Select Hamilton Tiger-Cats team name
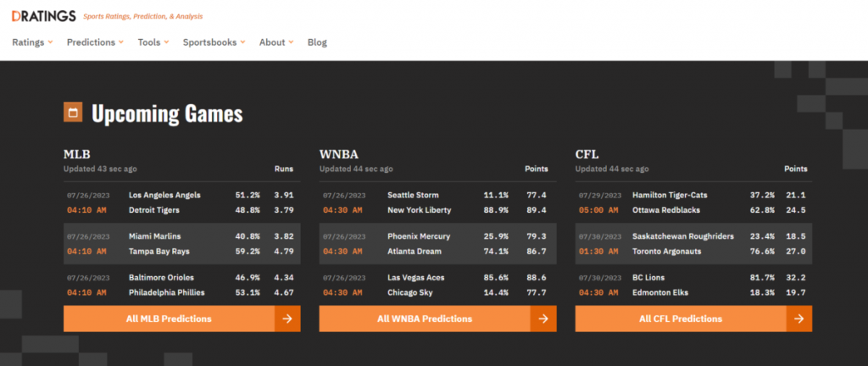868x366 pixels. tap(670, 195)
